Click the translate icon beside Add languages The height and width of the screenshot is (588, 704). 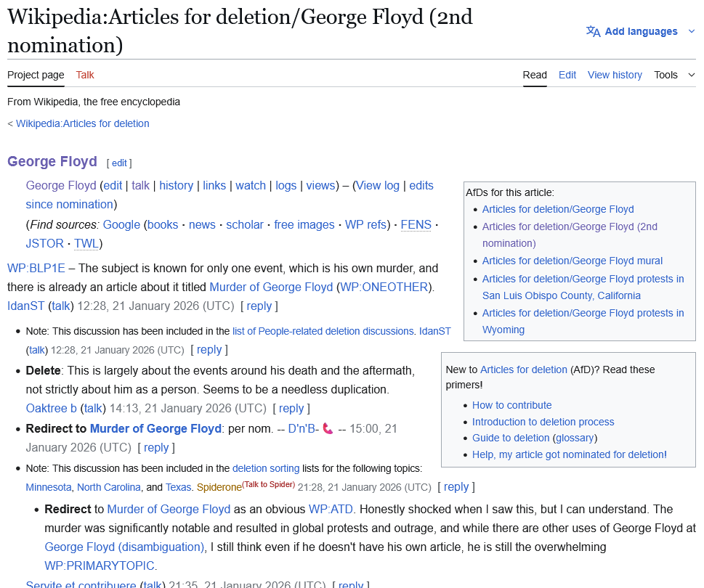(x=593, y=31)
